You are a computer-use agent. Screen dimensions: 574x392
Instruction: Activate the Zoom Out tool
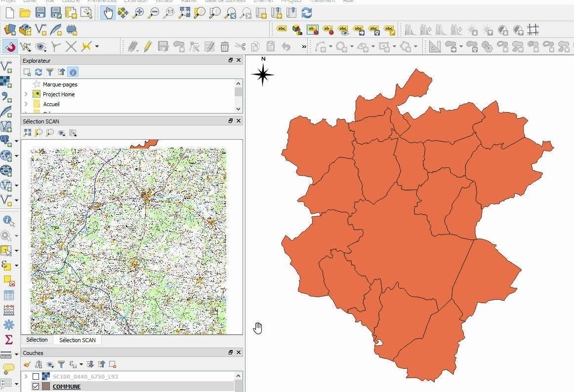(154, 13)
